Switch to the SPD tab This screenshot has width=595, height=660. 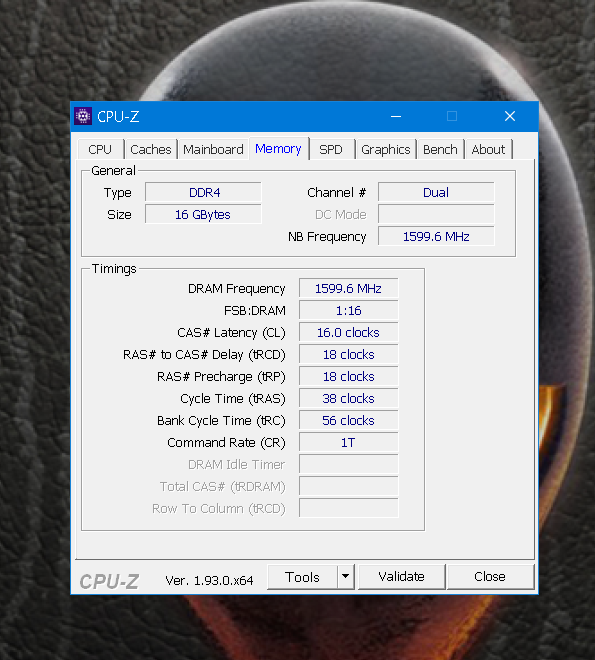point(331,149)
